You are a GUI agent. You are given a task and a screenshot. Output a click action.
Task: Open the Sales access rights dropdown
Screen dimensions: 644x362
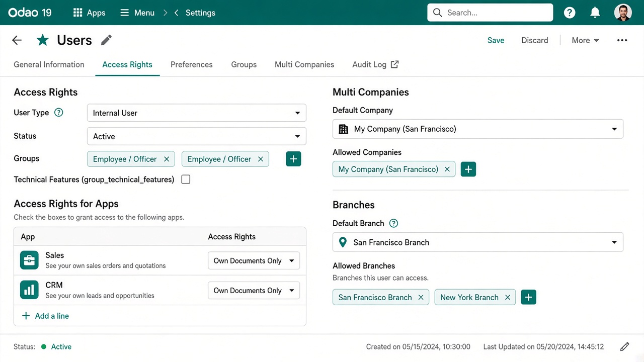254,260
